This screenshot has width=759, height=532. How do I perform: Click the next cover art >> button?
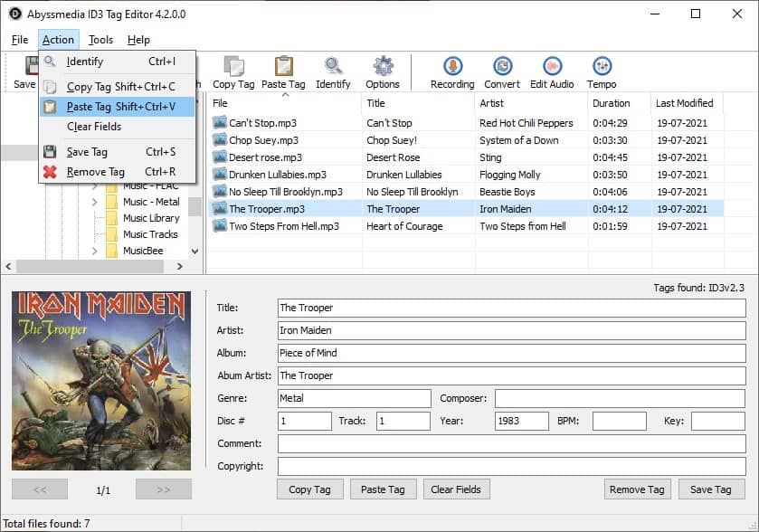(x=164, y=489)
